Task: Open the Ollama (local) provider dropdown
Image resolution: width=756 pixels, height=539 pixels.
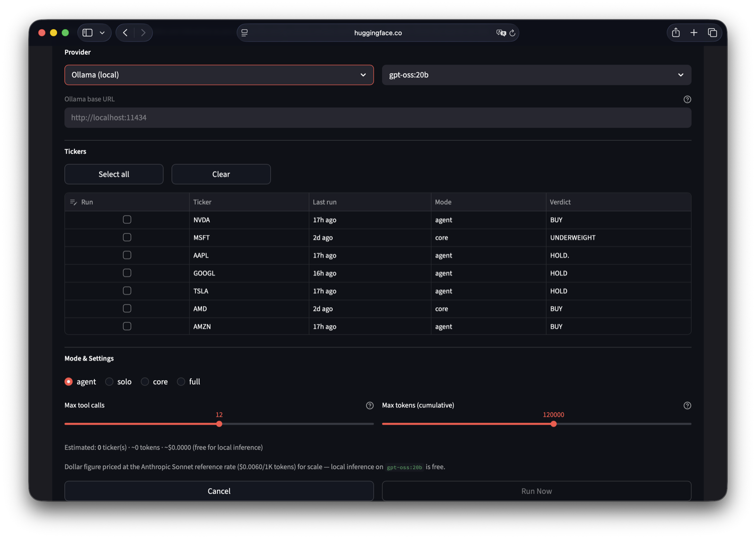Action: click(x=219, y=75)
